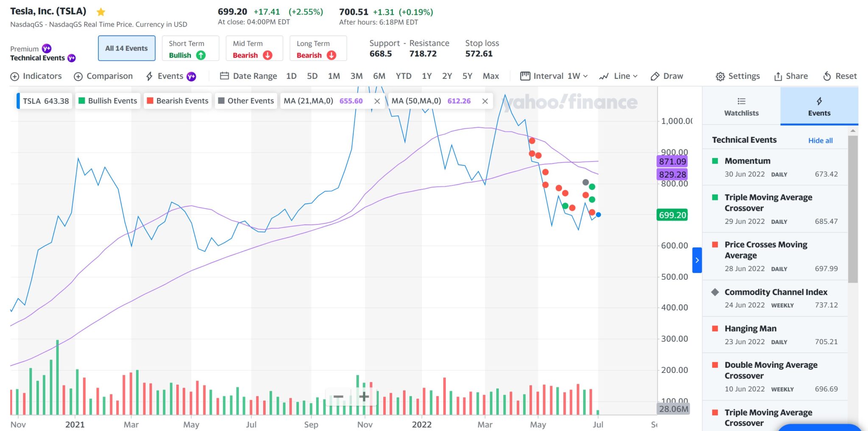The height and width of the screenshot is (431, 868).
Task: Select All 14 Events filter
Action: click(x=126, y=48)
